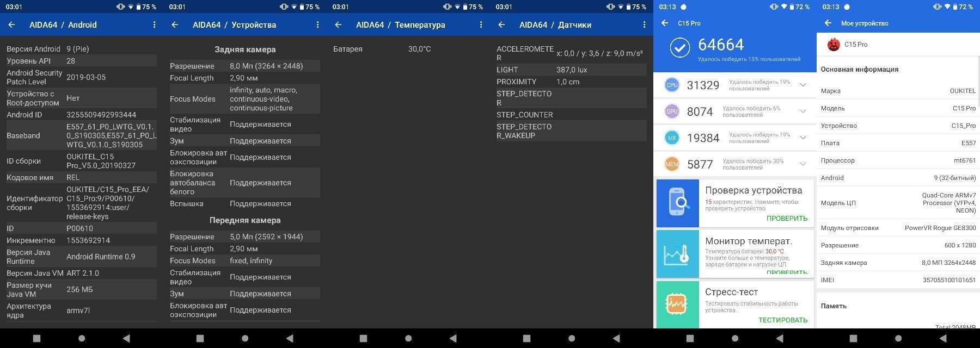
Task: Open Монитор температ. chart icon tile
Action: 678,254
